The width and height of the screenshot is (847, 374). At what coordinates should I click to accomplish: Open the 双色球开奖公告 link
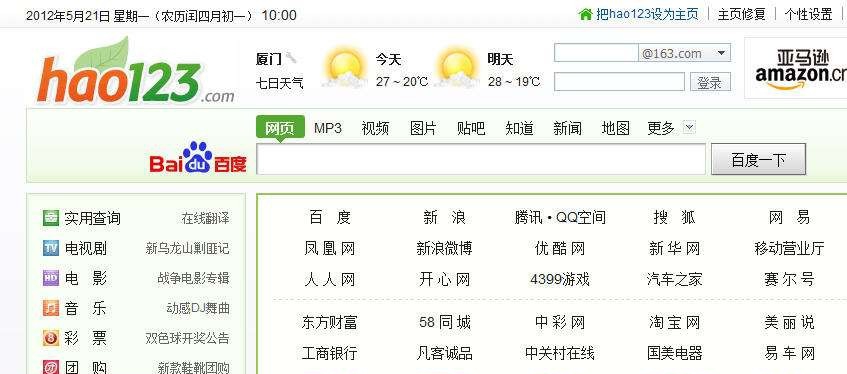(187, 338)
